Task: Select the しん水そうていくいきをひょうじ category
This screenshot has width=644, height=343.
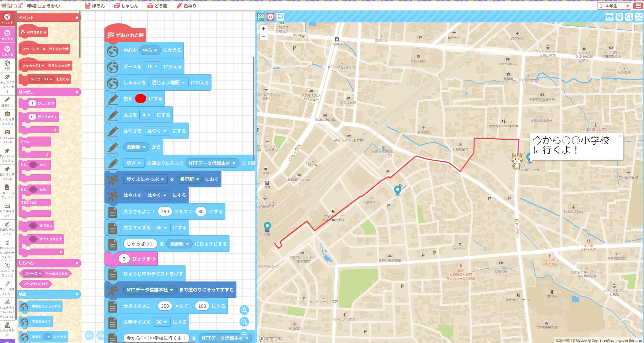Action: (7, 309)
